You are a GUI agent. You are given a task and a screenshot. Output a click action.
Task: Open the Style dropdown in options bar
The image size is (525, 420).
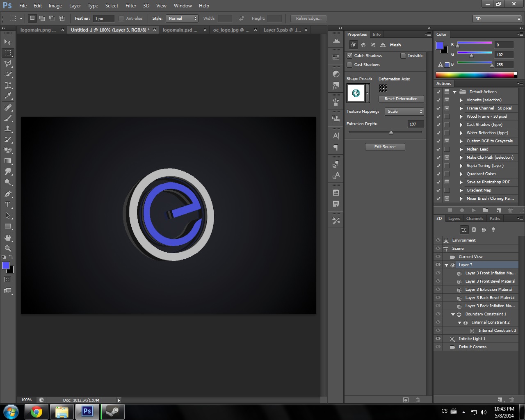click(x=182, y=18)
